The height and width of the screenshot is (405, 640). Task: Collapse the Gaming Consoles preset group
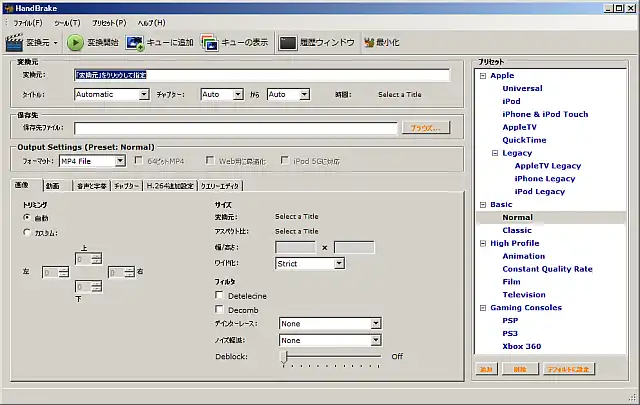point(483,308)
